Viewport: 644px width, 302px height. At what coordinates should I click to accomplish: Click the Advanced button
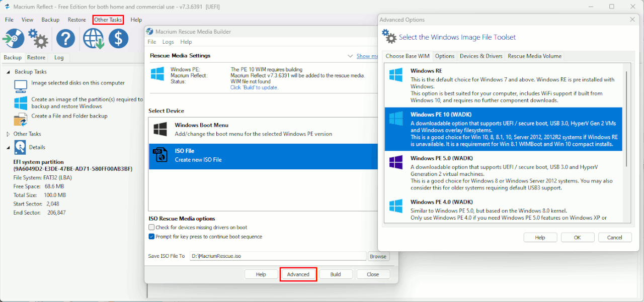click(298, 274)
